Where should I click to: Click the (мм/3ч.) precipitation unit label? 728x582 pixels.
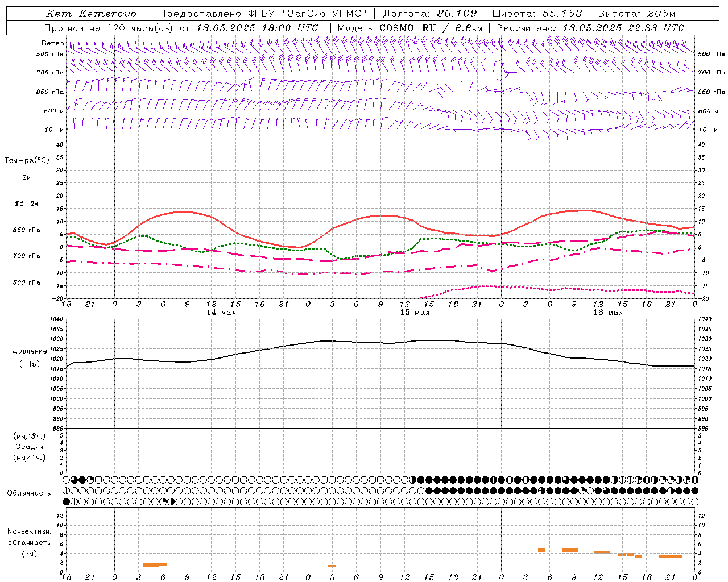coord(29,436)
